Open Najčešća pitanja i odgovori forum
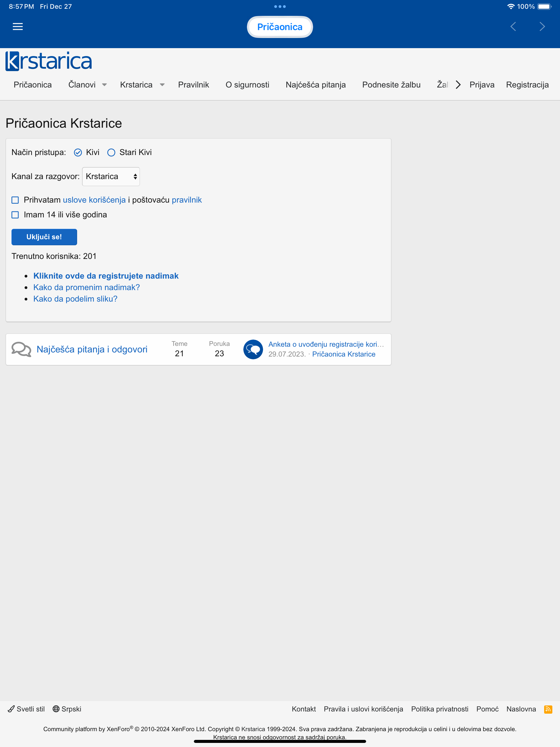 coord(92,349)
